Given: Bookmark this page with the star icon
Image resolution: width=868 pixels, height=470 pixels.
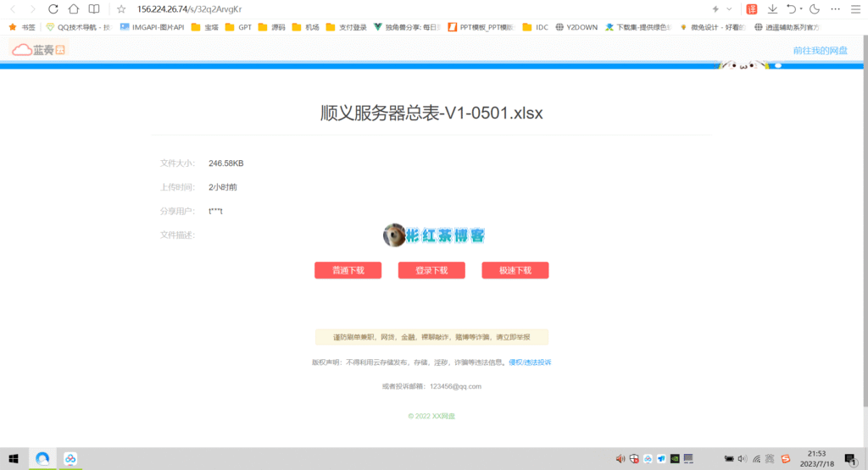Looking at the screenshot, I should [121, 8].
